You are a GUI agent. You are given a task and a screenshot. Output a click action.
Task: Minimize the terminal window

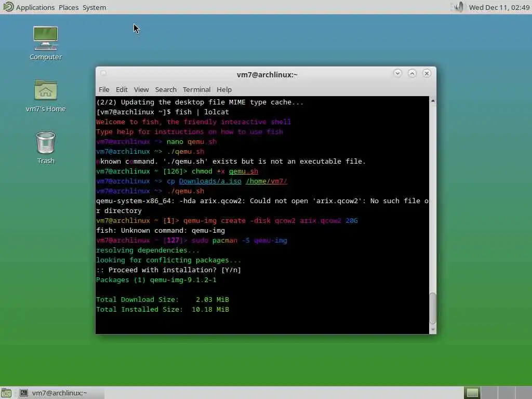coord(397,73)
